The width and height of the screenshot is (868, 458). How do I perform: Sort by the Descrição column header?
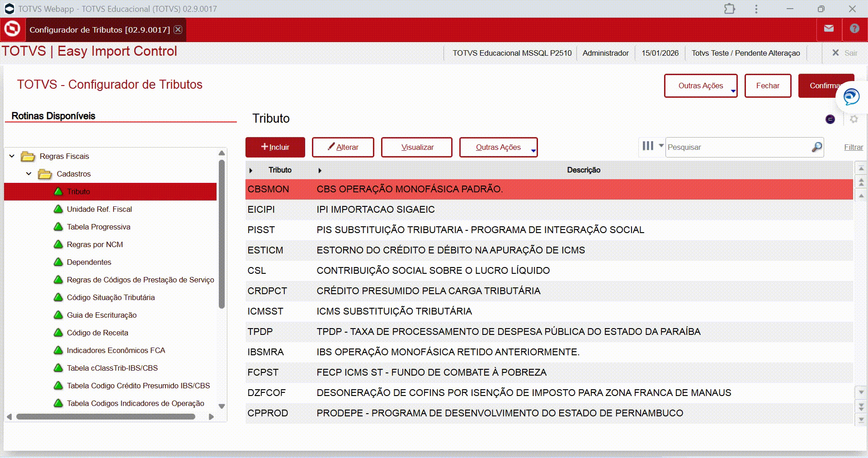pos(584,170)
